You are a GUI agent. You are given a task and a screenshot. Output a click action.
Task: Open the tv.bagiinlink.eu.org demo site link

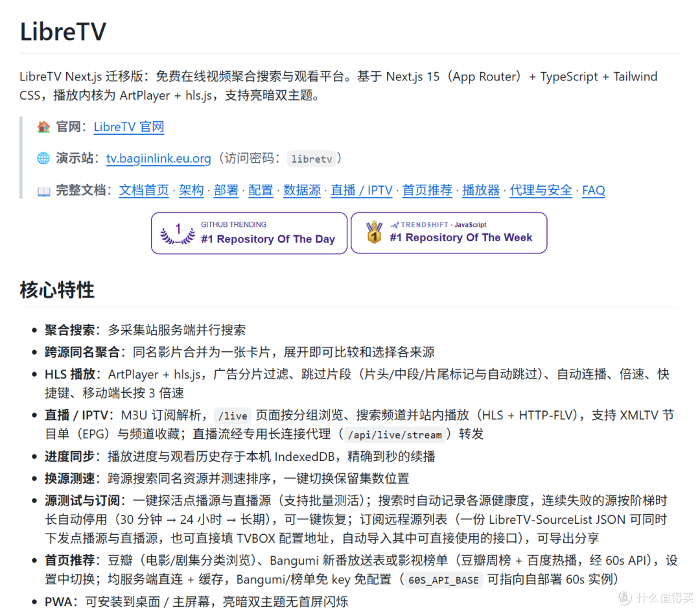(159, 158)
